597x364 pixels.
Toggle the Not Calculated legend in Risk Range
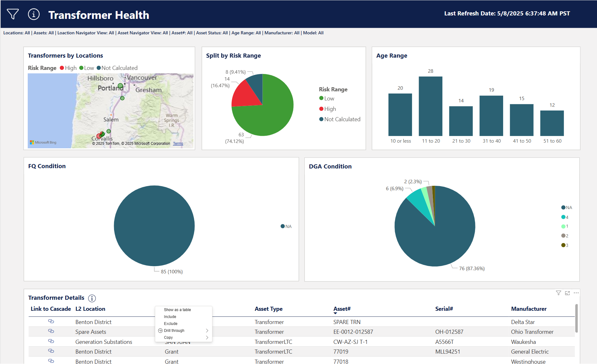point(340,119)
